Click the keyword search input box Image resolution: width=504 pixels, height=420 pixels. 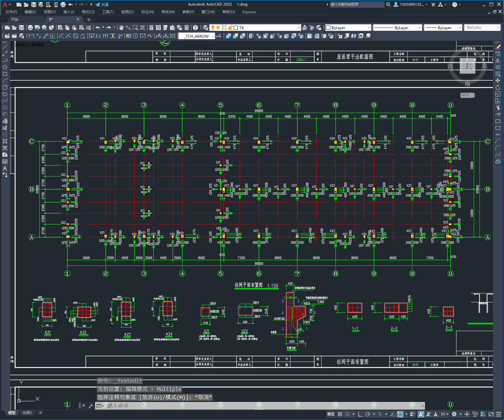tap(357, 5)
